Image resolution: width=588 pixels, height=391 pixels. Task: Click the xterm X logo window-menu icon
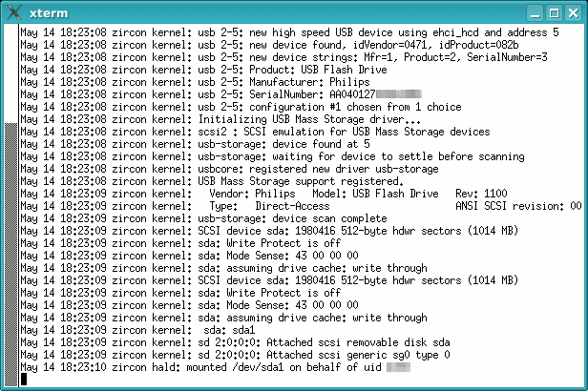pyautogui.click(x=14, y=12)
